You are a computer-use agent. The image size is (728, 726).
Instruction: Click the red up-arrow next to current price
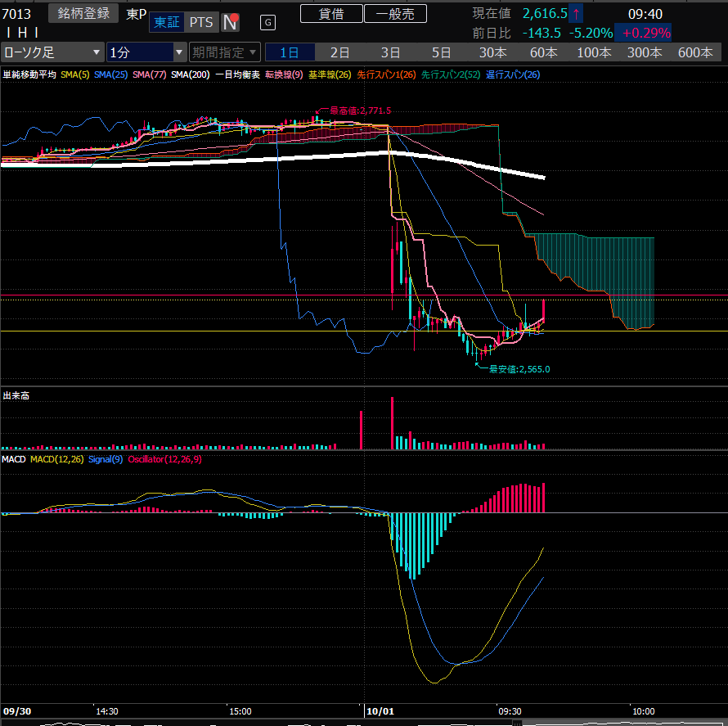577,13
